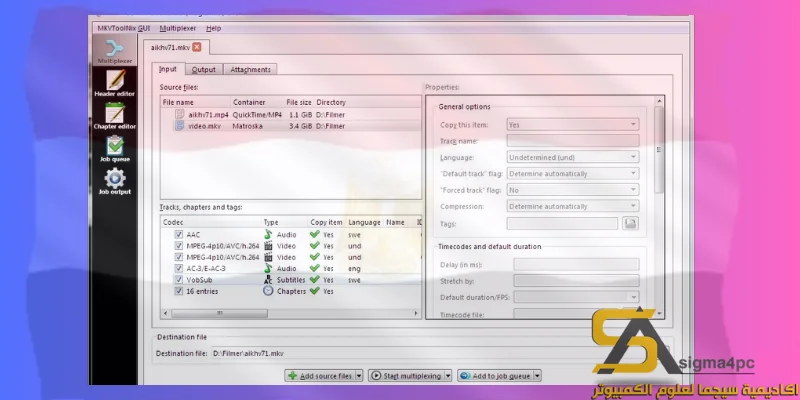Sort tracks by Language column header
The height and width of the screenshot is (400, 800).
coord(364,222)
